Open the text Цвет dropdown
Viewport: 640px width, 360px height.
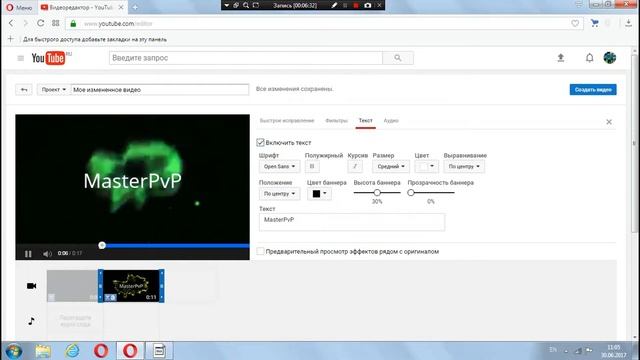(426, 167)
